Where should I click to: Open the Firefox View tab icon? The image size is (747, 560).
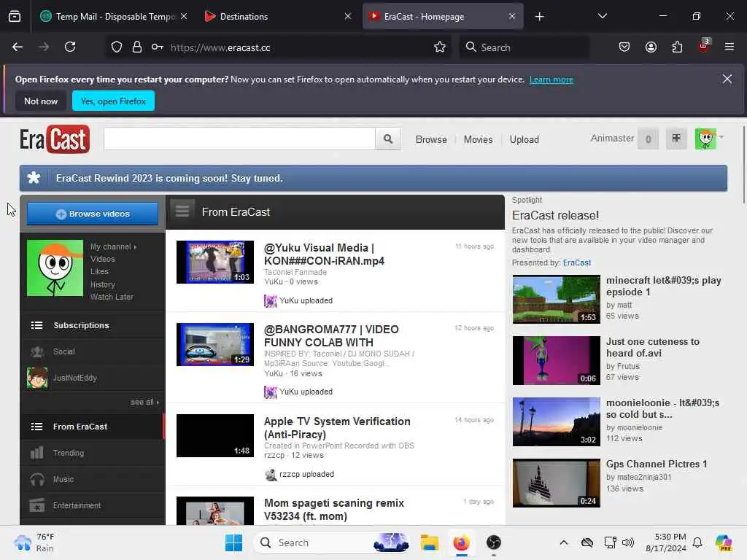point(15,17)
